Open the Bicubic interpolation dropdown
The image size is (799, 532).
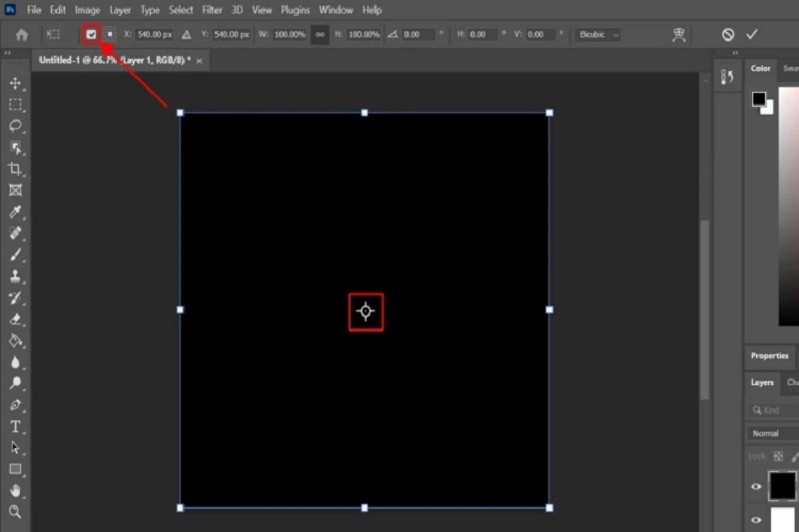click(x=598, y=34)
